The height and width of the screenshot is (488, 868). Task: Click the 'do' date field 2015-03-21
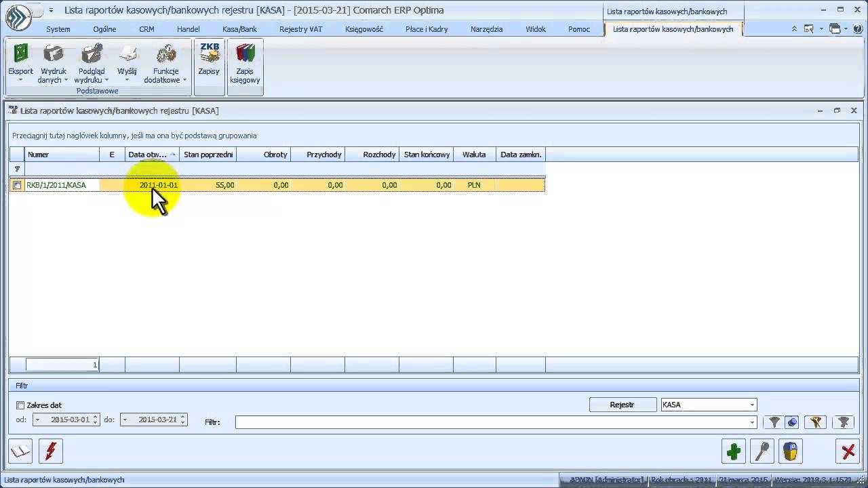[154, 420]
